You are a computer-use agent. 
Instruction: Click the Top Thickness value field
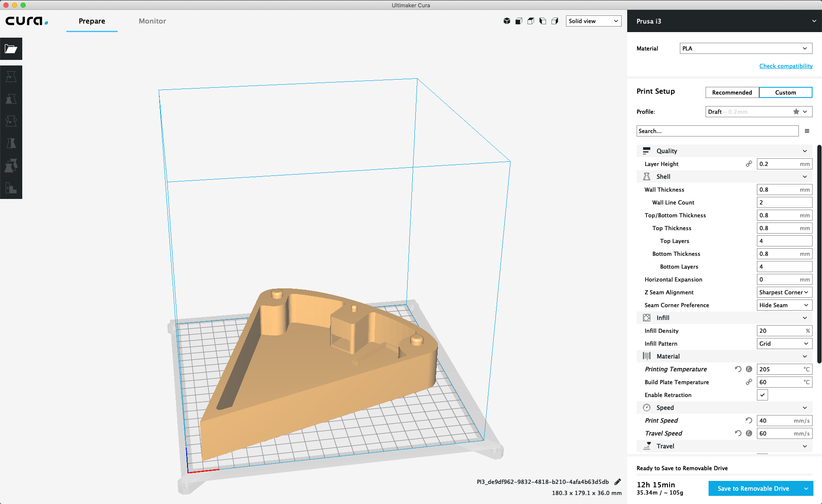[x=784, y=228]
